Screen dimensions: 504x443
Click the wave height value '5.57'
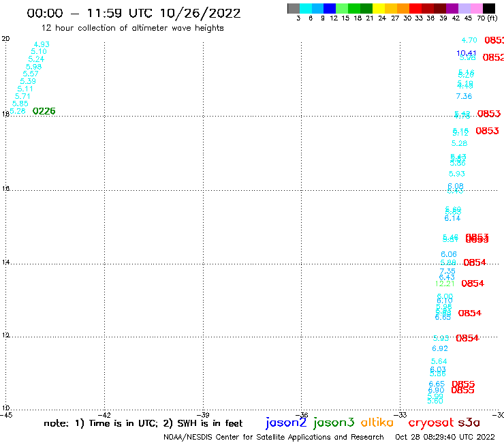[x=31, y=74]
